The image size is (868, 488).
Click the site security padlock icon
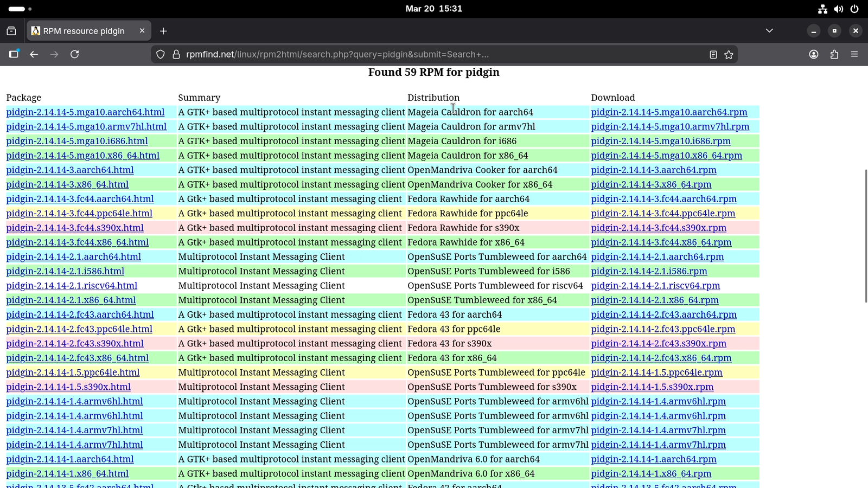176,54
